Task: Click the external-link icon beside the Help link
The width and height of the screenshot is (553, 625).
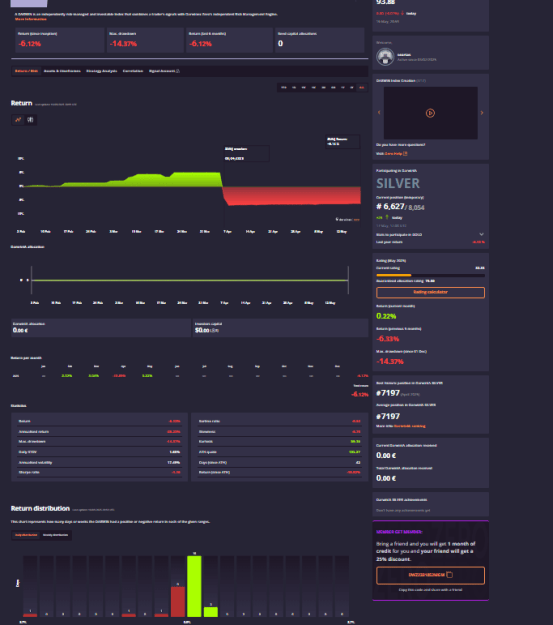Action: 405,153
